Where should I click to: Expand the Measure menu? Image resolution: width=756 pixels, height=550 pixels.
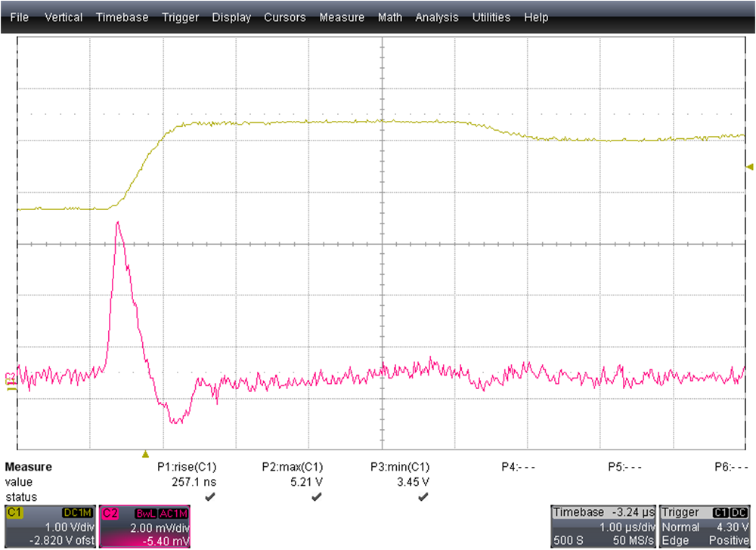[342, 17]
